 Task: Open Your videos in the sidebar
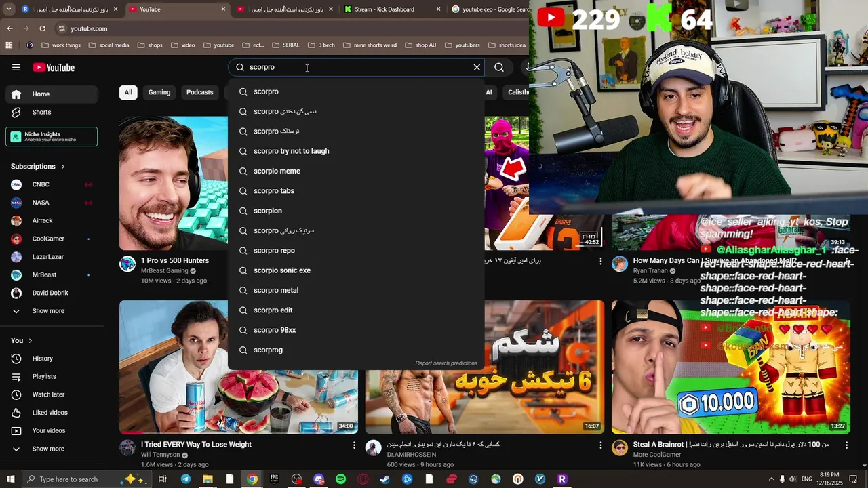pos(52,430)
